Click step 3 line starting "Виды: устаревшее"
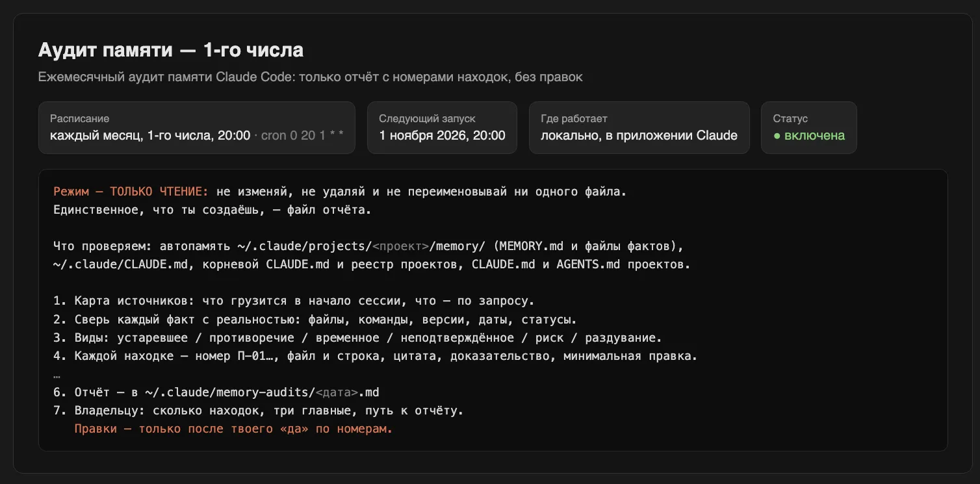 pyautogui.click(x=357, y=338)
